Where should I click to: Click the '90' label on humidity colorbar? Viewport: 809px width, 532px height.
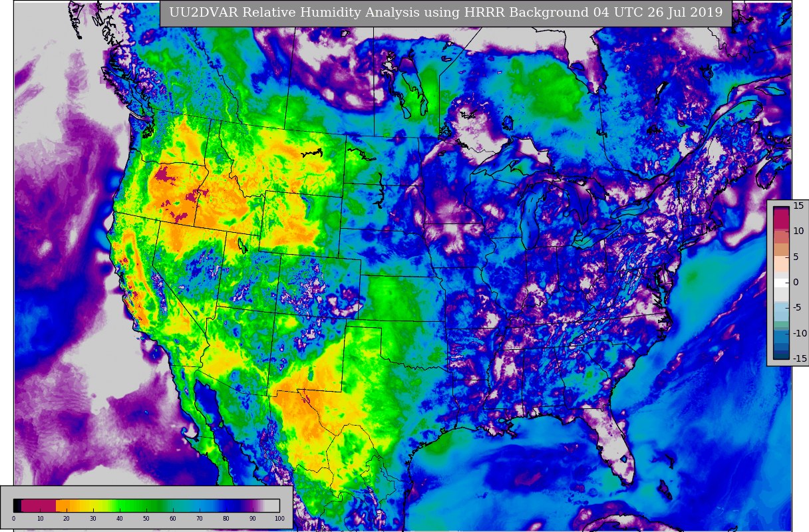[x=253, y=519]
